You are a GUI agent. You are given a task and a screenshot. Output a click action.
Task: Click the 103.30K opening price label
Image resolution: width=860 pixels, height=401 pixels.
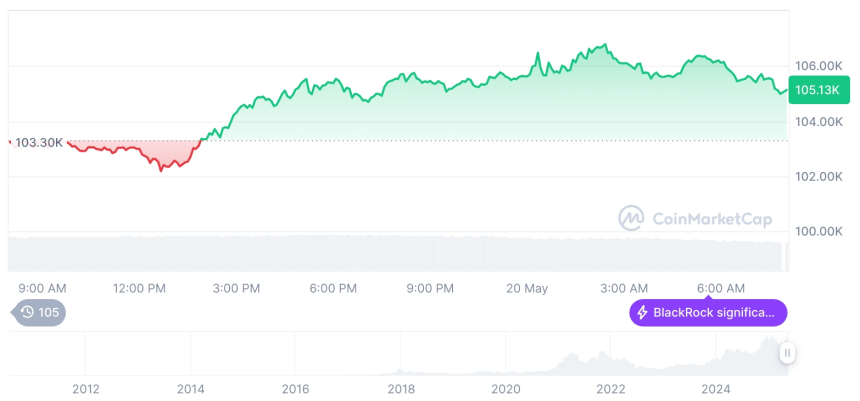pyautogui.click(x=40, y=143)
